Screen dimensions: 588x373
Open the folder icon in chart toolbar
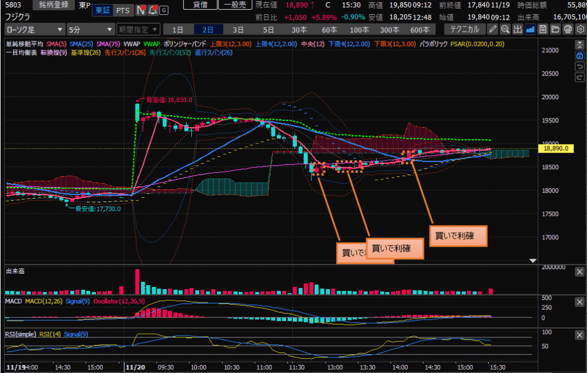coord(555,29)
